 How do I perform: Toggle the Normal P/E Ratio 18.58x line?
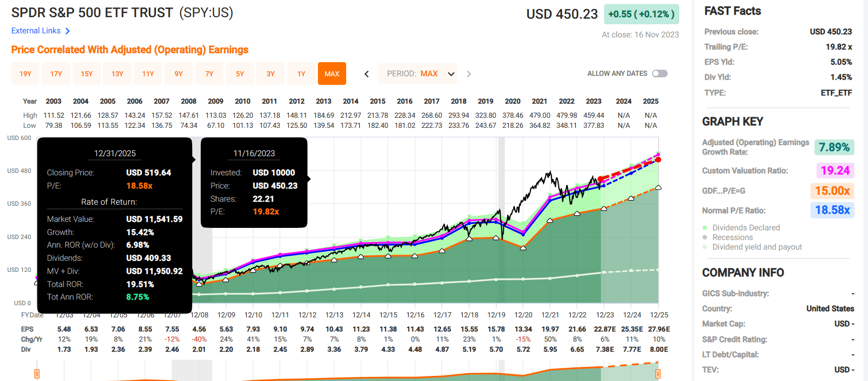[x=832, y=210]
